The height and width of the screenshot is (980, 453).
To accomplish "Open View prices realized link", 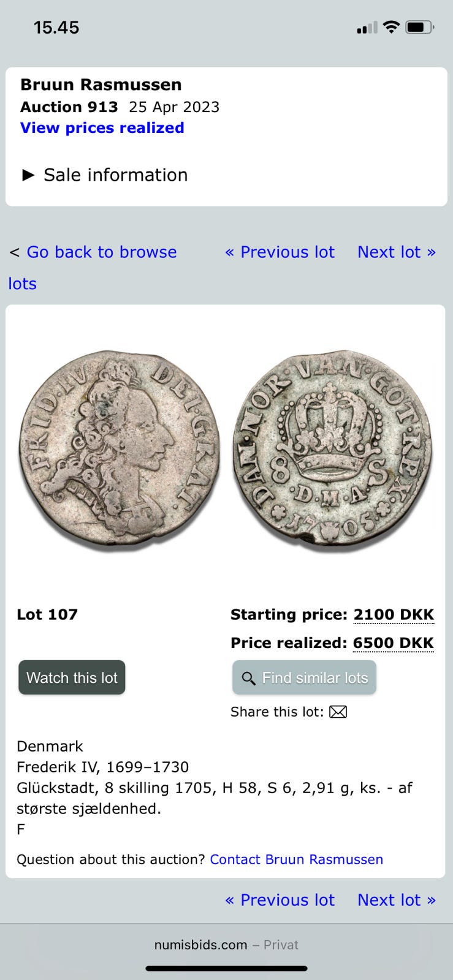I will coord(102,128).
